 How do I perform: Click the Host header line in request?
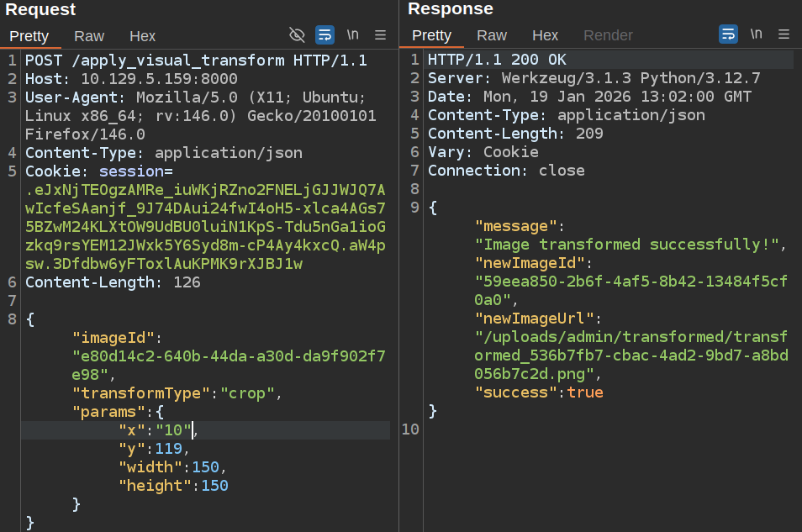click(131, 79)
